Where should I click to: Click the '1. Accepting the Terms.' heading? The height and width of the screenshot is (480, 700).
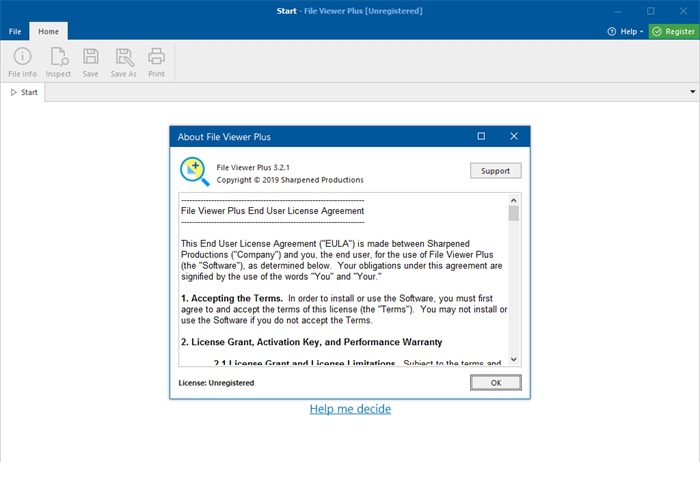(232, 298)
